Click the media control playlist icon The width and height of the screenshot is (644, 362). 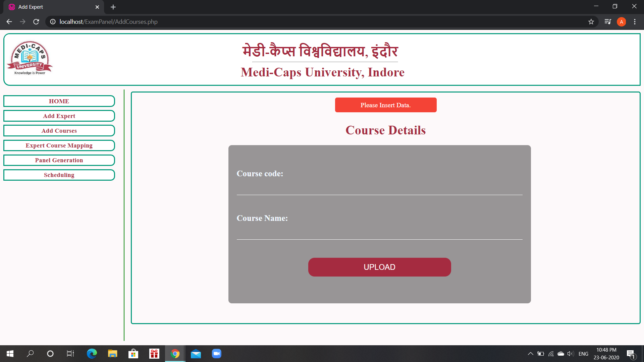click(x=607, y=22)
